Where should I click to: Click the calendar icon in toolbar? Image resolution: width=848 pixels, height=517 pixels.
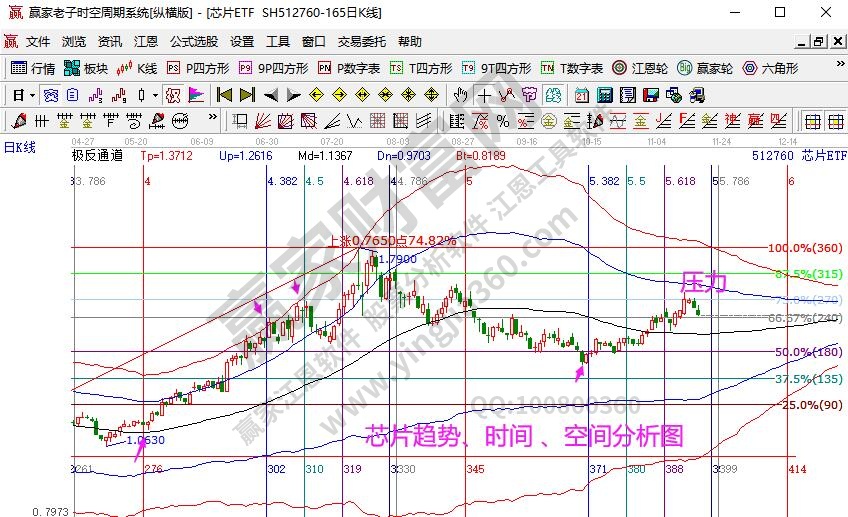[x=582, y=95]
